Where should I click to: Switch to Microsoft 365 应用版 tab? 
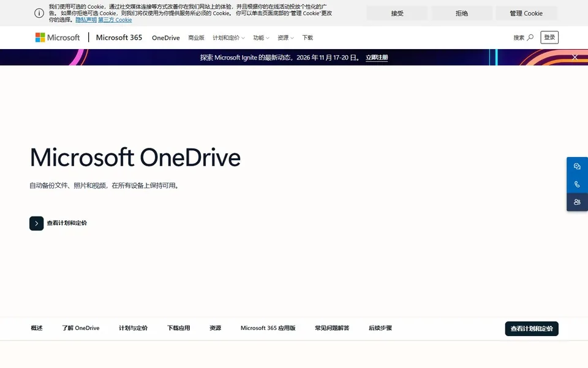click(268, 328)
